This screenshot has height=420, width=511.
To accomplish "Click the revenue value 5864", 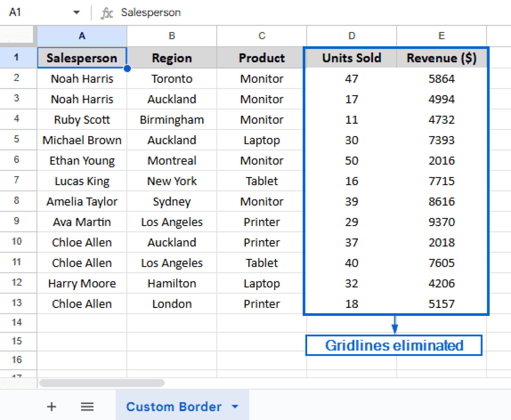I will point(441,78).
